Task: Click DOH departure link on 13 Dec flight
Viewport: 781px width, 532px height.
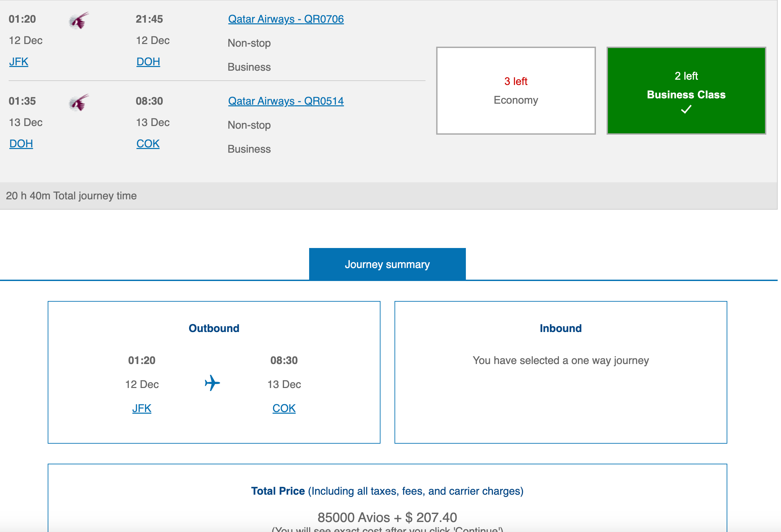Action: [21, 144]
